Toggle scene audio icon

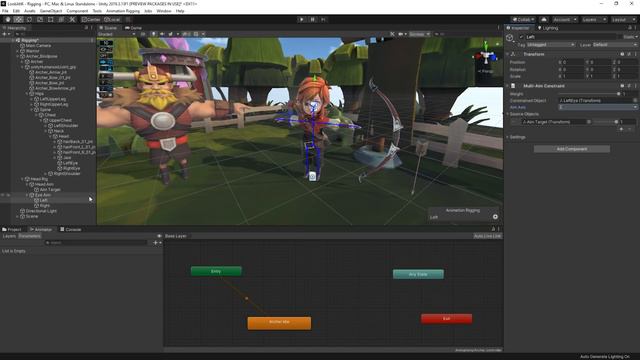(x=162, y=34)
